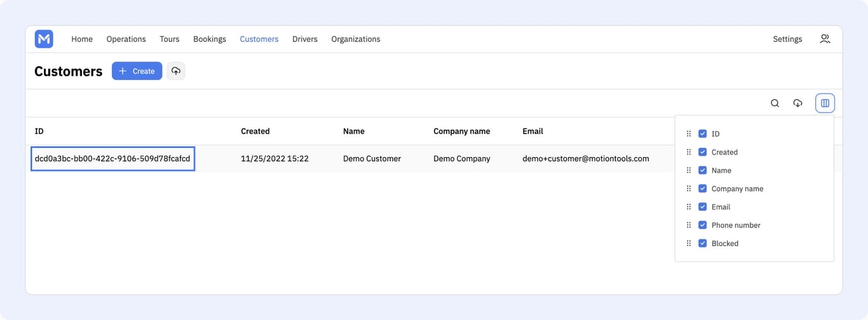Click the blue Create button
This screenshot has width=868, height=320.
tap(137, 71)
